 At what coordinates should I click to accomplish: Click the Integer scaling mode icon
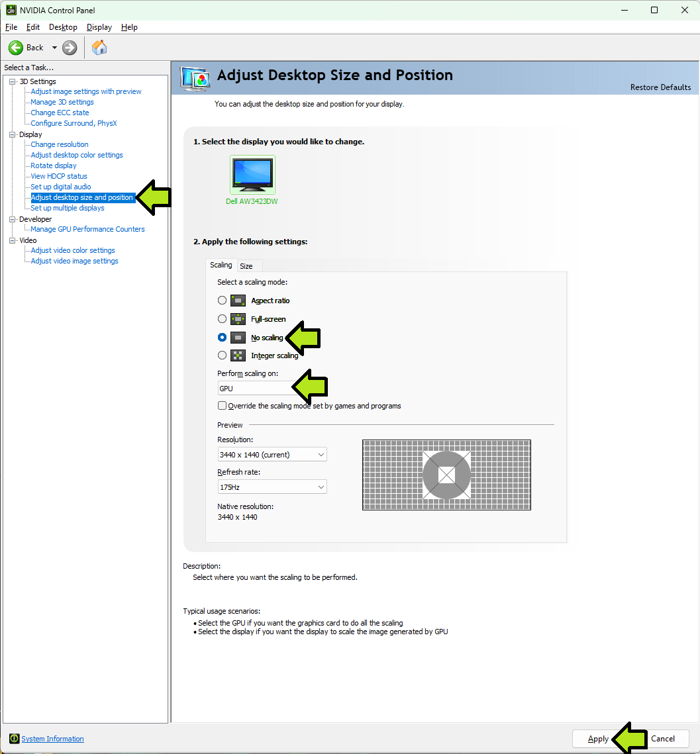238,355
